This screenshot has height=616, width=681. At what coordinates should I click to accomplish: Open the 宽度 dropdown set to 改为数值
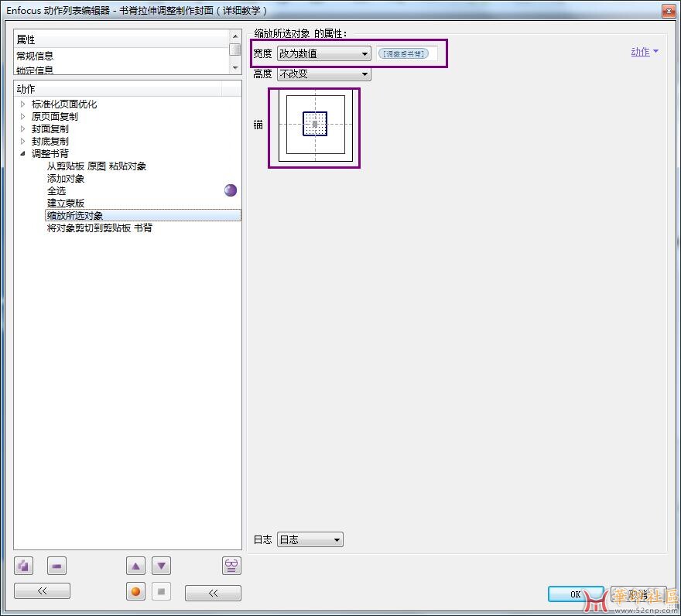[x=324, y=53]
